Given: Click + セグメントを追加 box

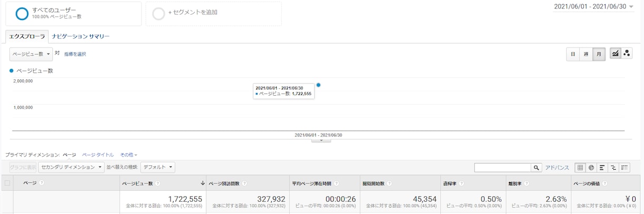Looking at the screenshot, I should [x=213, y=14].
